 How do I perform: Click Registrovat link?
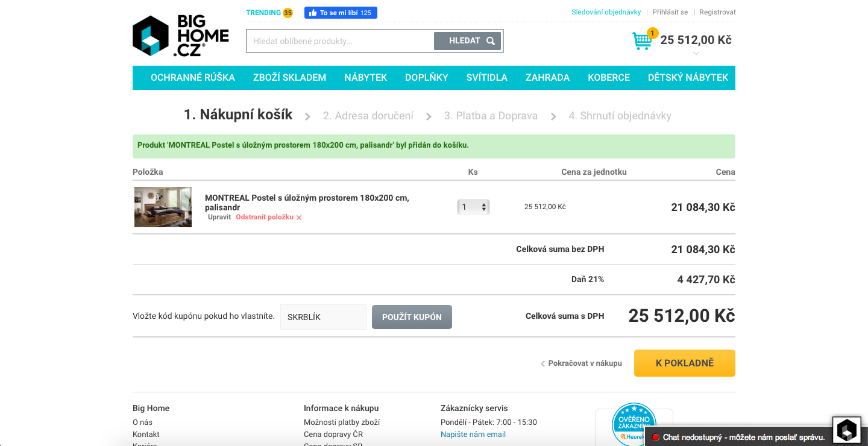tap(717, 12)
